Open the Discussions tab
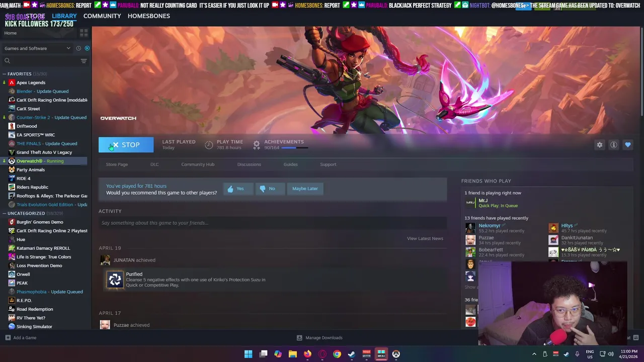 (249, 164)
